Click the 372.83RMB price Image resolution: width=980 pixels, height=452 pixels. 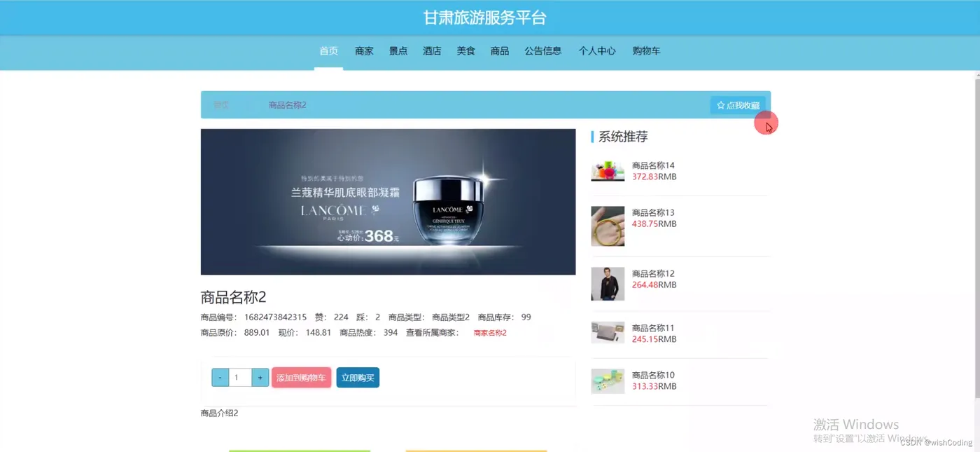[654, 177]
